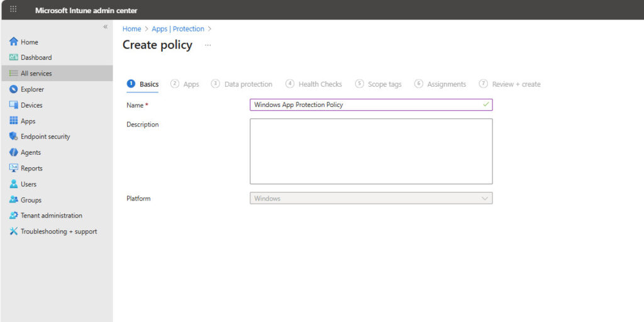The image size is (644, 322).
Task: Expand the Platform dropdown
Action: point(484,199)
